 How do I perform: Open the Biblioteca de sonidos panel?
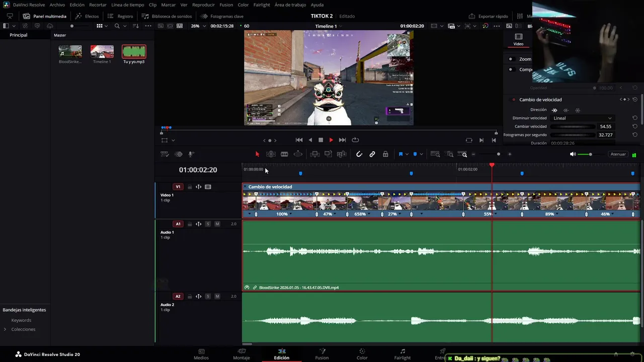[167, 16]
